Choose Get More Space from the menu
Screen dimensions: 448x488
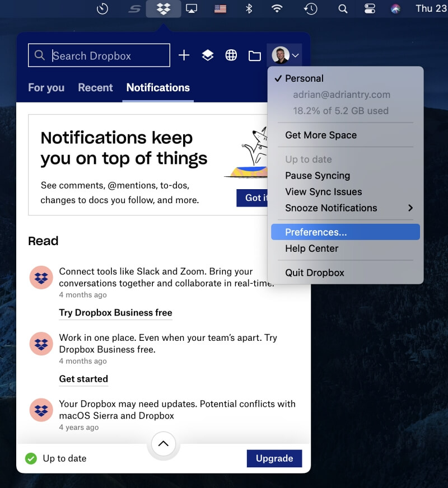pyautogui.click(x=346, y=135)
